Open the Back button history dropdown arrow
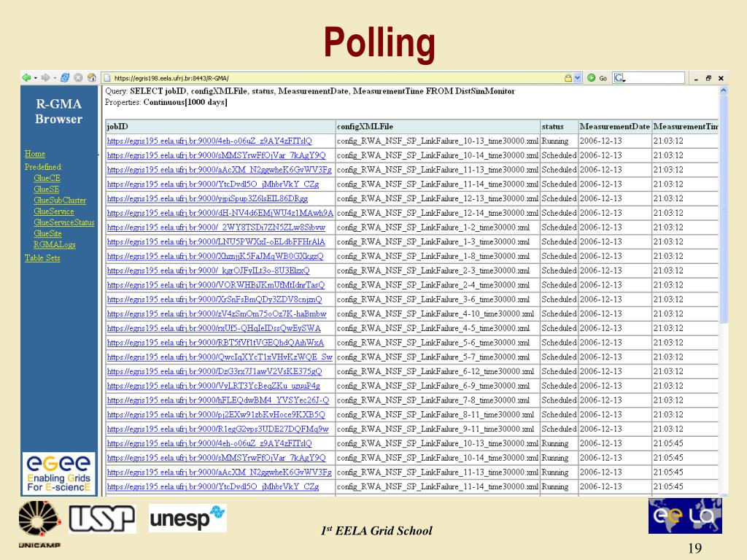Viewport: 747px width, 560px height. [x=35, y=78]
